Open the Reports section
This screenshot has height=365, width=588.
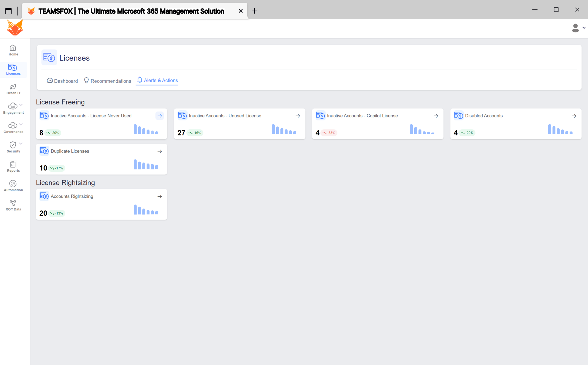point(13,166)
